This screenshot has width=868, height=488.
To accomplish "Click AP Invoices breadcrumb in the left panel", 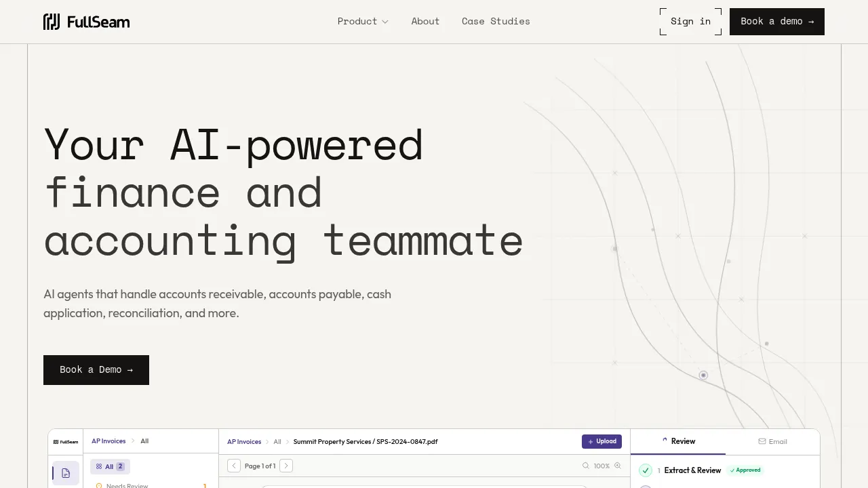I will 108,441.
